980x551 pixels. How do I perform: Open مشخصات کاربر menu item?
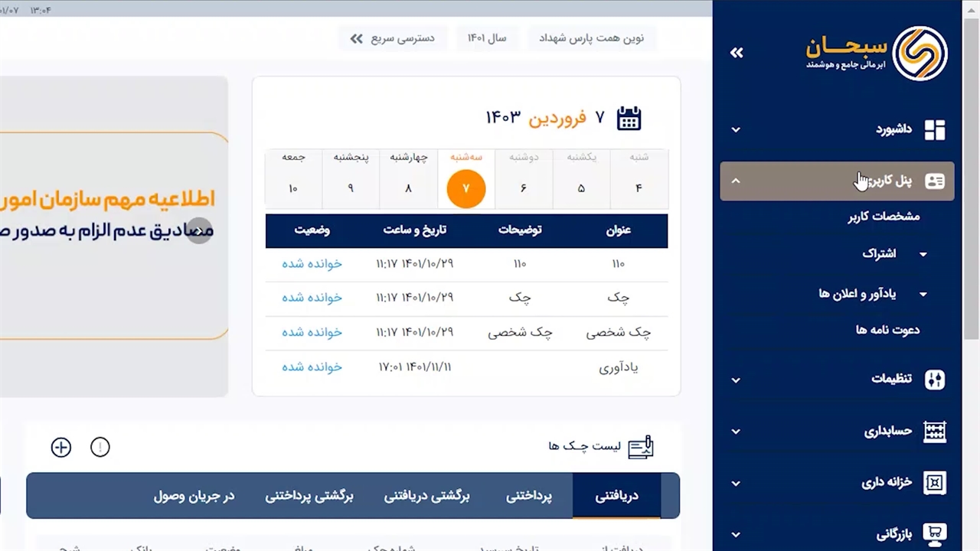pos(884,217)
